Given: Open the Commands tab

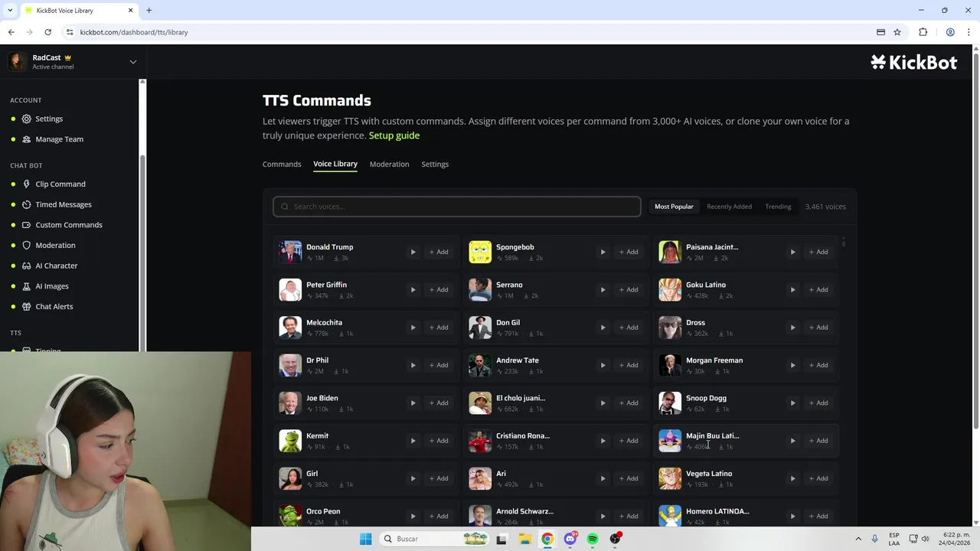Looking at the screenshot, I should [282, 164].
